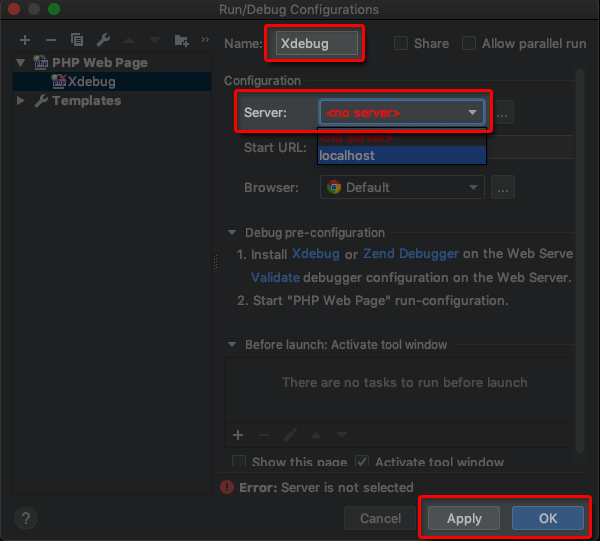
Task: Move configuration down arrow in toolbar
Action: pyautogui.click(x=155, y=40)
